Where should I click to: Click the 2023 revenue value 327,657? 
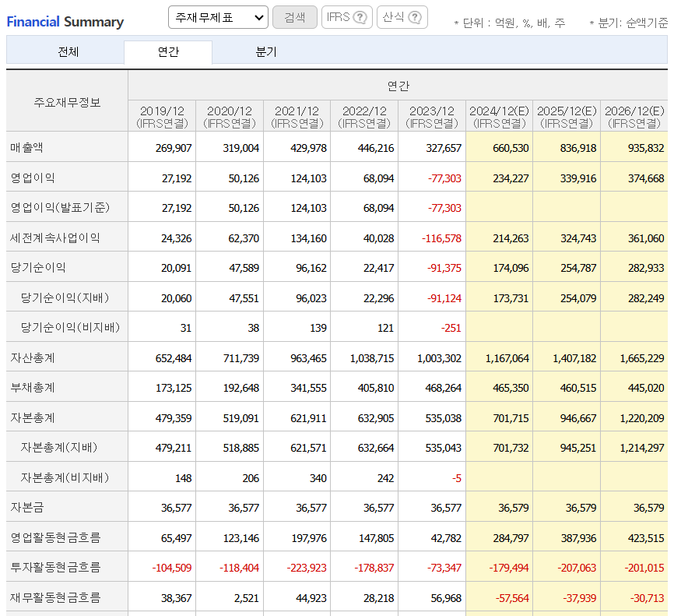click(x=444, y=148)
